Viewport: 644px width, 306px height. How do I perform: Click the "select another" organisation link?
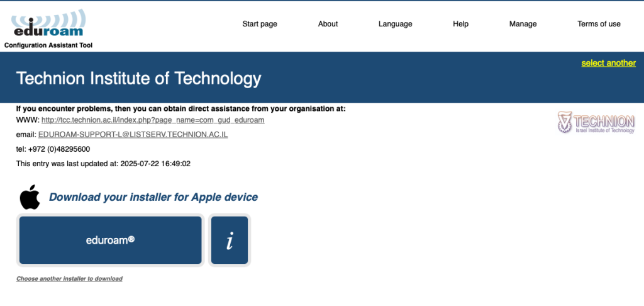coord(608,63)
